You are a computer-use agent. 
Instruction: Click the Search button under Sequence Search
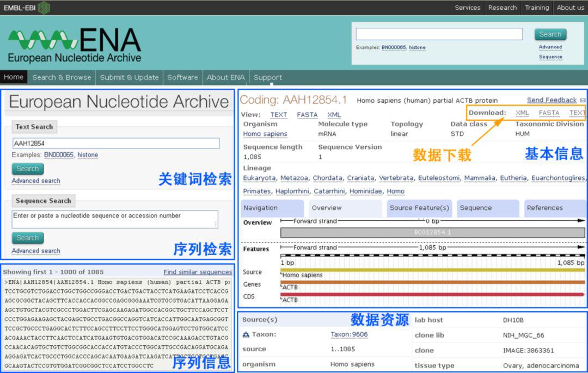(x=28, y=238)
